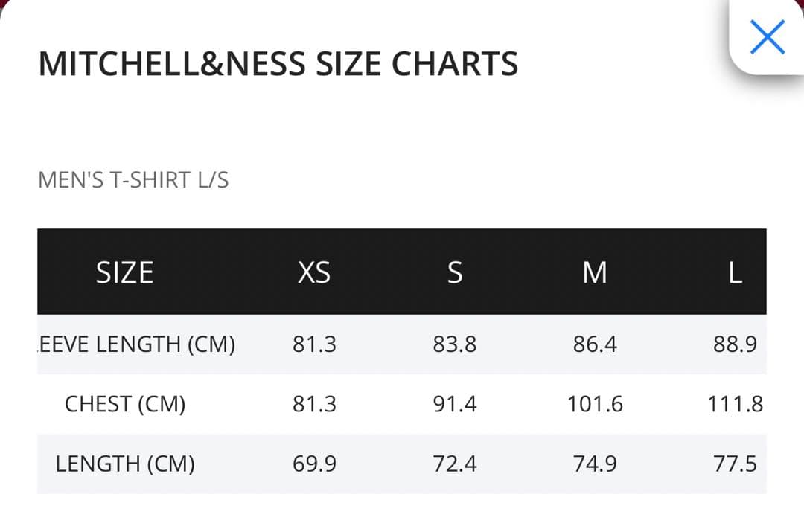Click L chest value 111.8

(735, 404)
